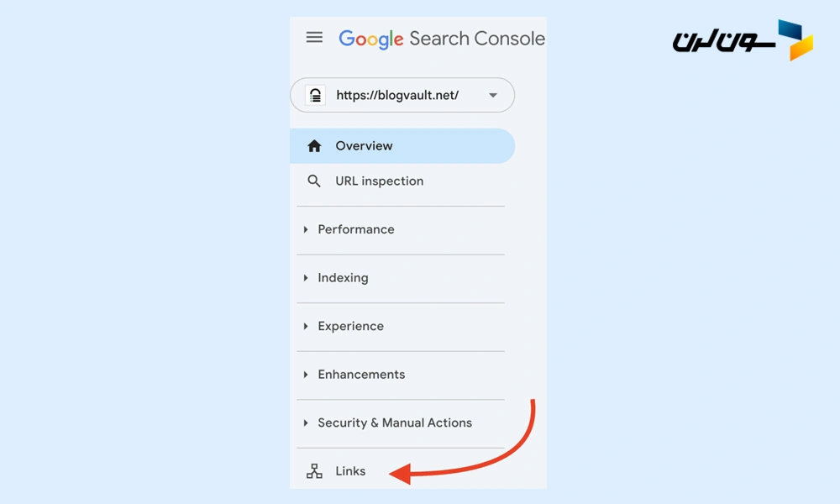Viewport: 840px width, 504px height.
Task: Click the https://blogvault.net/ property text
Action: (x=397, y=96)
